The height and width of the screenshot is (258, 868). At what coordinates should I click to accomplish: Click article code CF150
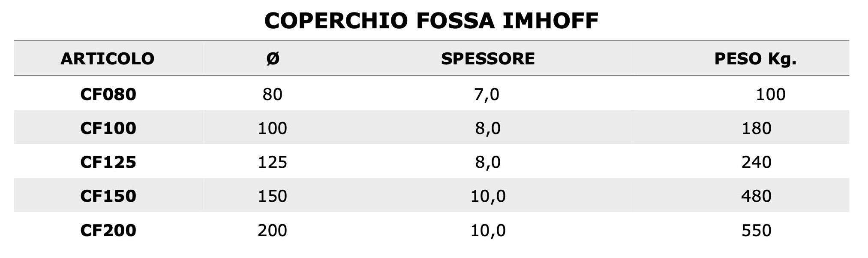click(x=108, y=196)
